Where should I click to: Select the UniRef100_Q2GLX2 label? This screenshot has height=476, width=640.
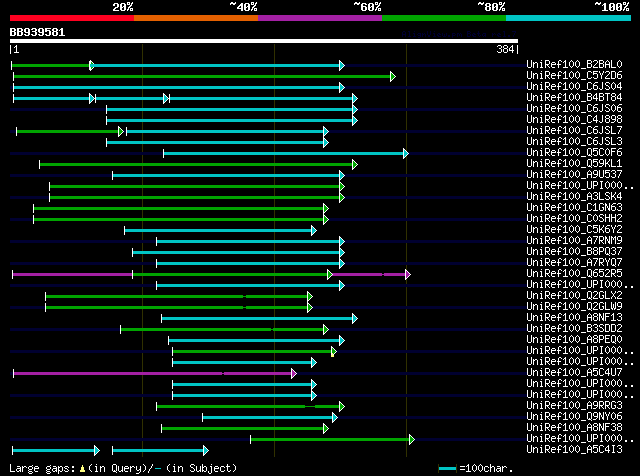point(574,296)
